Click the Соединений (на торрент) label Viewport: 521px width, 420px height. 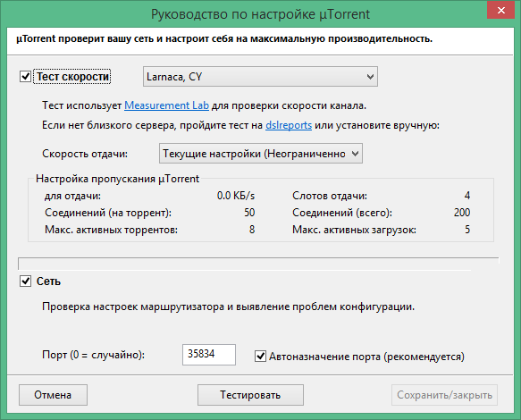point(108,213)
